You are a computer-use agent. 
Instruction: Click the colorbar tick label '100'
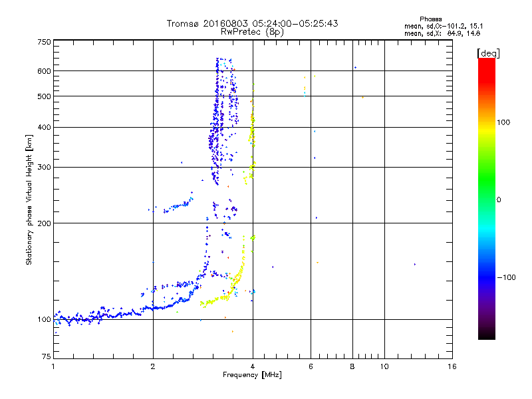pyautogui.click(x=503, y=122)
